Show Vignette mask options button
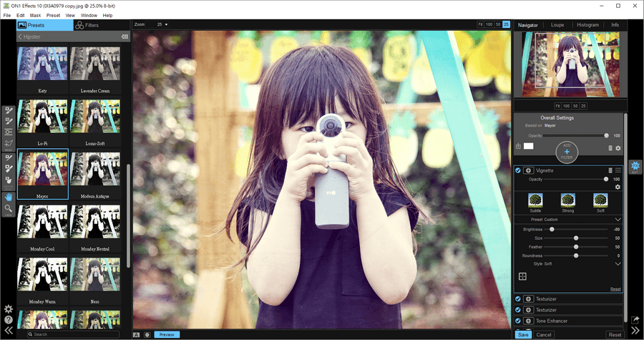The image size is (644, 340). (x=529, y=170)
